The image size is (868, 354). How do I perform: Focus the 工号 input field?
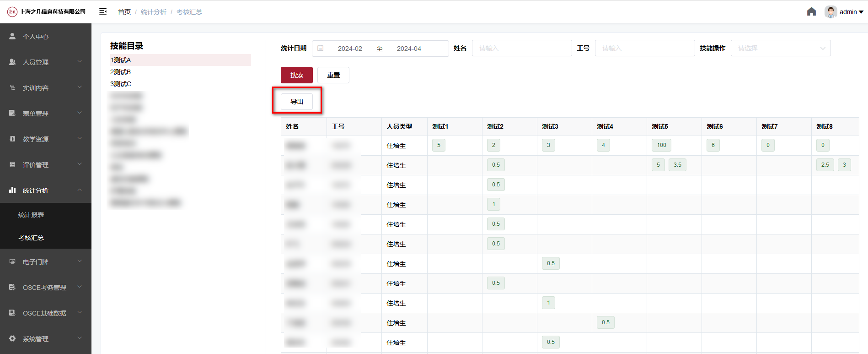tap(645, 48)
